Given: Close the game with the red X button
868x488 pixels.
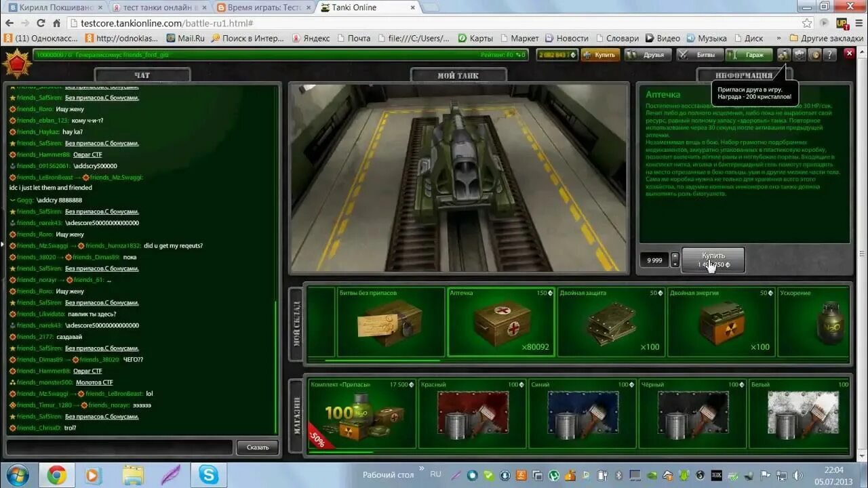Looking at the screenshot, I should [849, 54].
